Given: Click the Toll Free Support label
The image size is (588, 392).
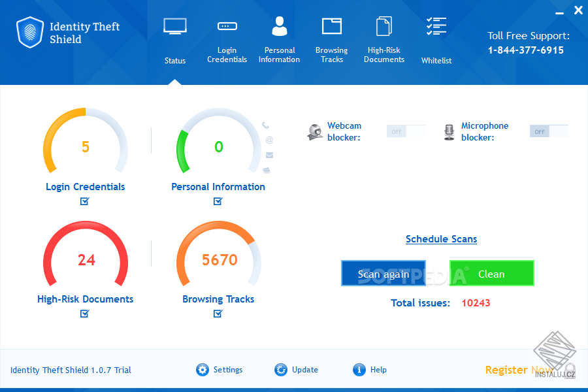Looking at the screenshot, I should point(529,36).
